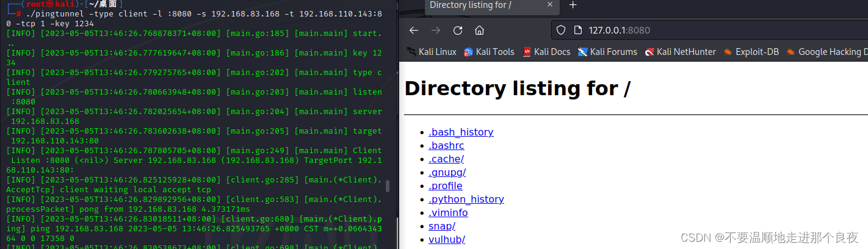The image size is (868, 249).
Task: Open the Google Hacking DB bookmark
Action: (x=826, y=52)
